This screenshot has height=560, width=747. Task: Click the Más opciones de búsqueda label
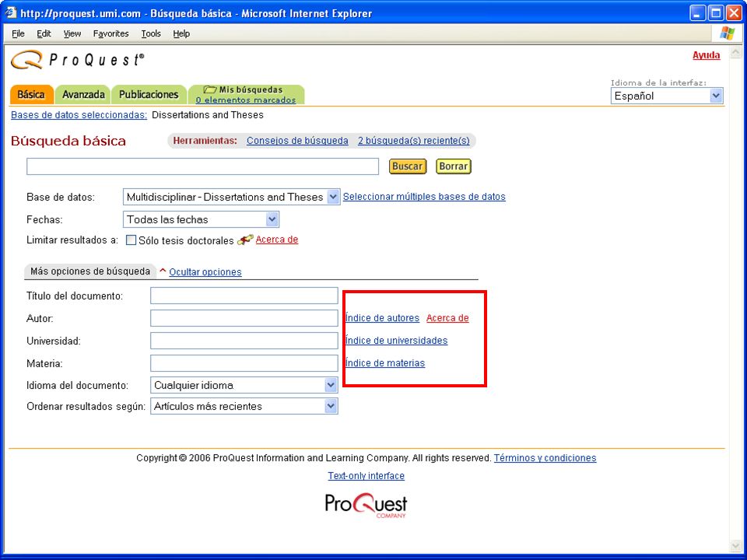(90, 271)
